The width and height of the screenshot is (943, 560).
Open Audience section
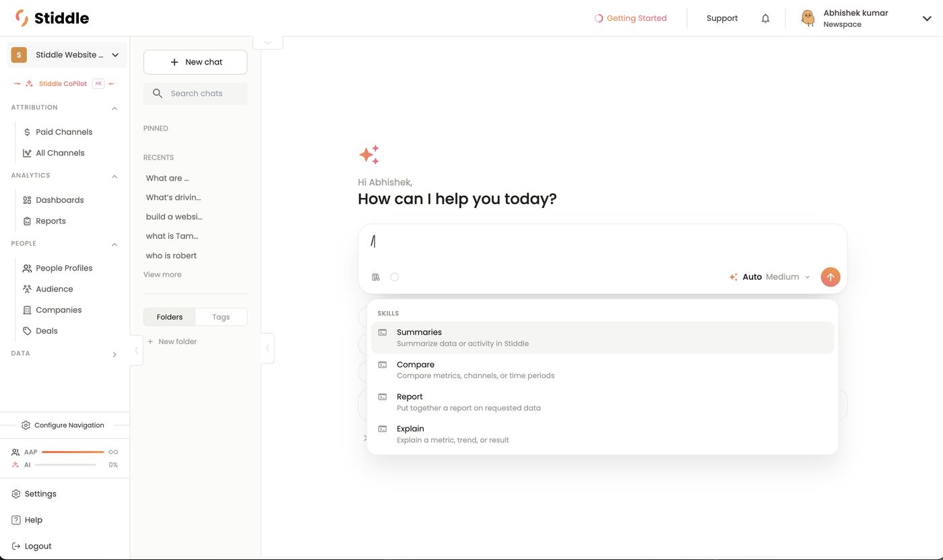[x=48, y=289]
